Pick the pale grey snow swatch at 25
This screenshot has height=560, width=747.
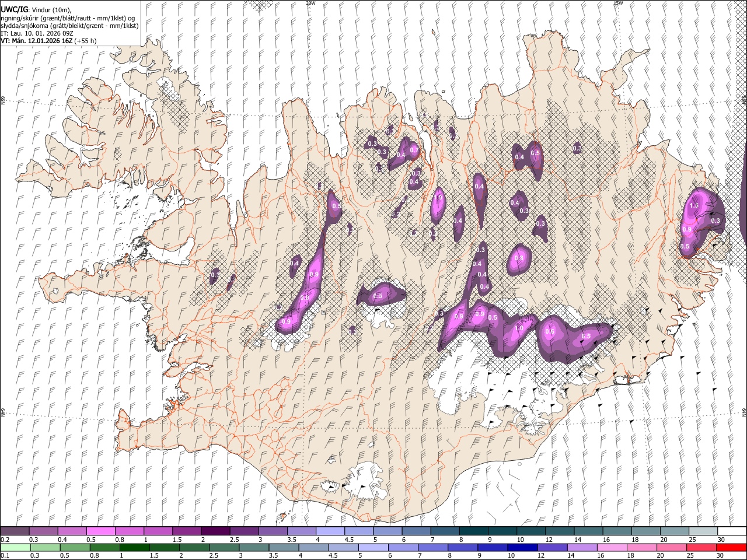click(x=704, y=531)
